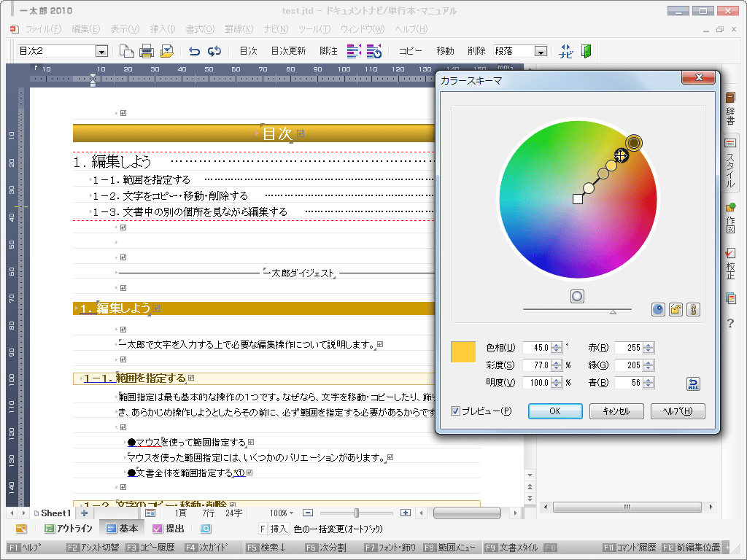Click the blue sphere icon in color dialog
Image resolution: width=747 pixels, height=560 pixels.
[658, 309]
